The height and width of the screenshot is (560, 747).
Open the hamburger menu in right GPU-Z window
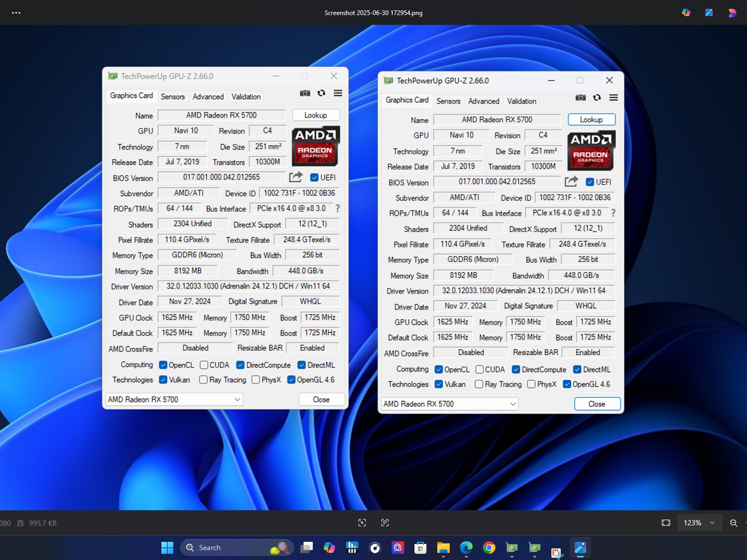pos(614,98)
